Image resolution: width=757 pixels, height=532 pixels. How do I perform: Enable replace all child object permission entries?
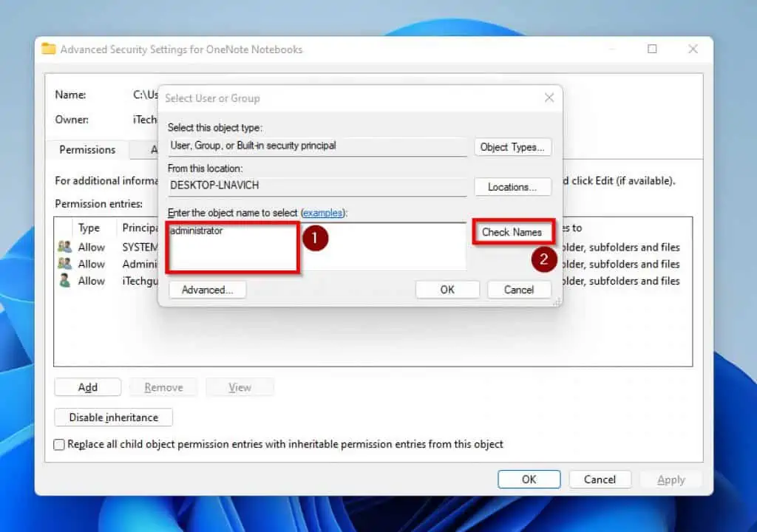59,445
